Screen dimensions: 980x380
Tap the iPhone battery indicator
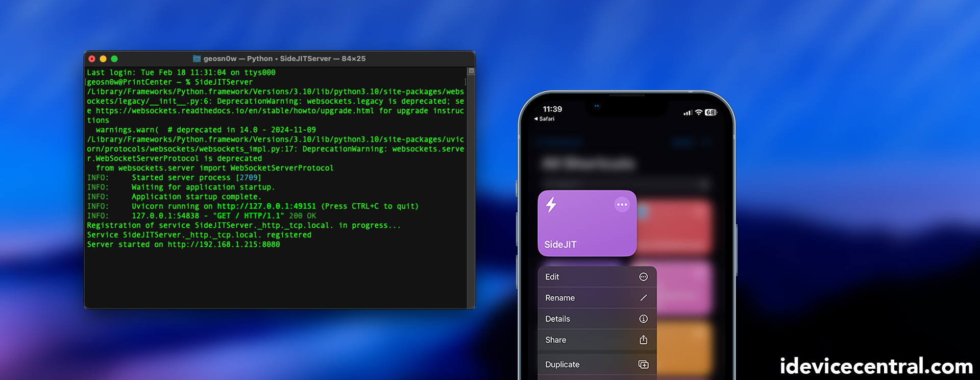click(711, 112)
